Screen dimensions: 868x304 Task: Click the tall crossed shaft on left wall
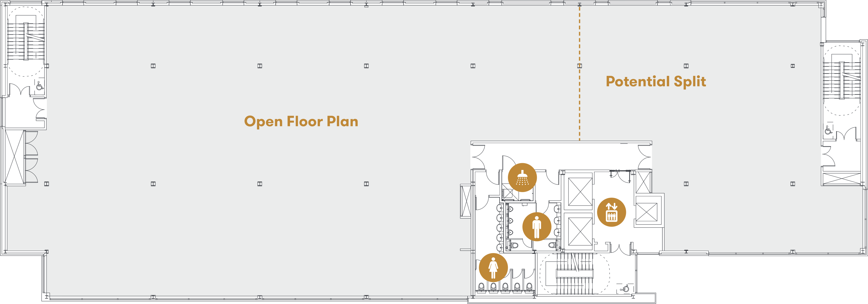pos(15,157)
